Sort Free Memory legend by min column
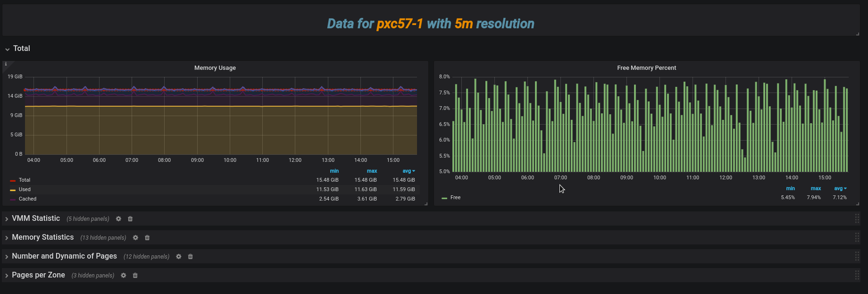Image resolution: width=868 pixels, height=294 pixels. [x=790, y=189]
